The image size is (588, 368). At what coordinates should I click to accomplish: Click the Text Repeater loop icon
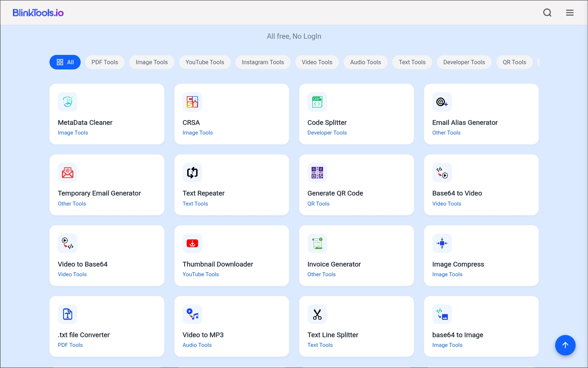click(192, 173)
